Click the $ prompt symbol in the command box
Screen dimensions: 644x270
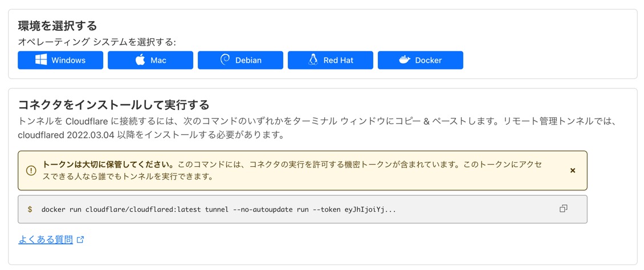click(30, 210)
